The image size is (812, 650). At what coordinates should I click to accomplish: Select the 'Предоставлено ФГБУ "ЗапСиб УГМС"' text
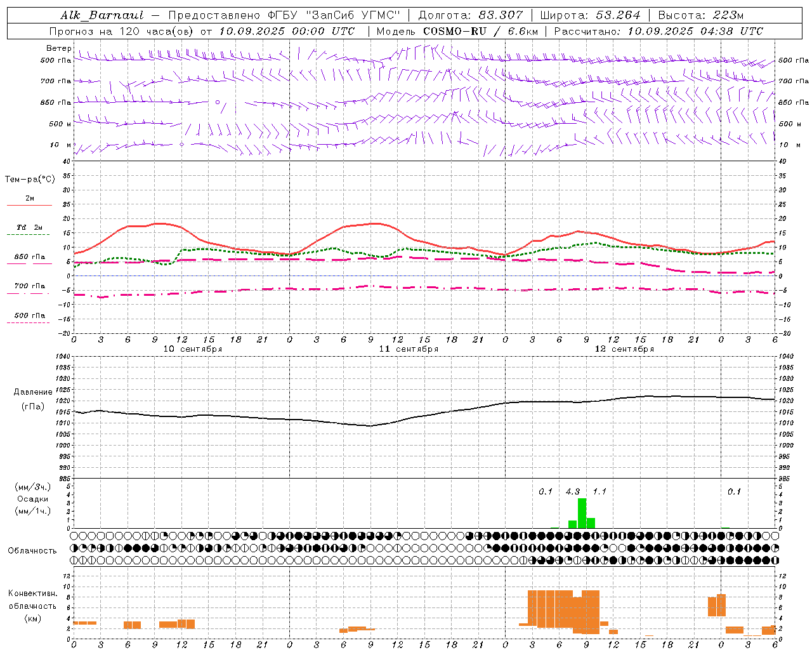pyautogui.click(x=284, y=15)
